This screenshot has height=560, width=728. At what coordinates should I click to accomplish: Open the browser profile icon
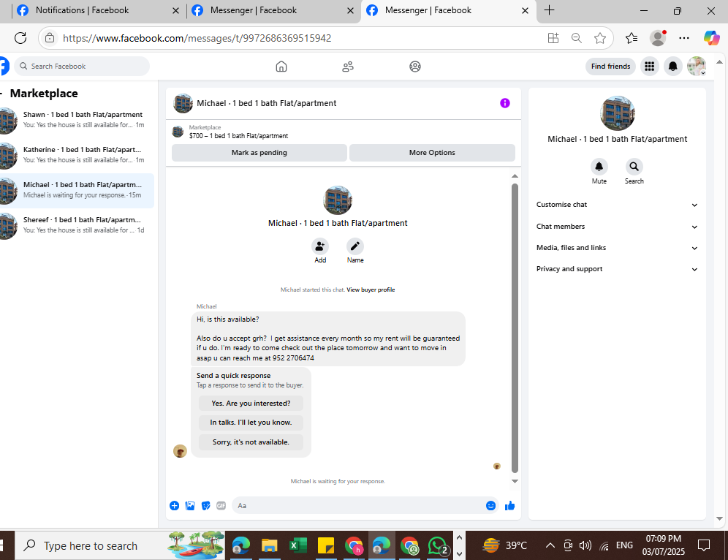[658, 38]
